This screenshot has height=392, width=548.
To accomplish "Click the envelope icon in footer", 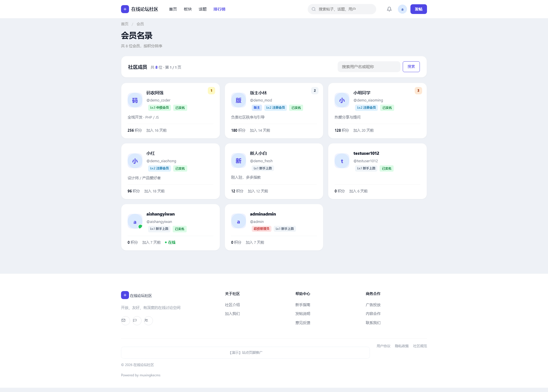I will click(124, 320).
